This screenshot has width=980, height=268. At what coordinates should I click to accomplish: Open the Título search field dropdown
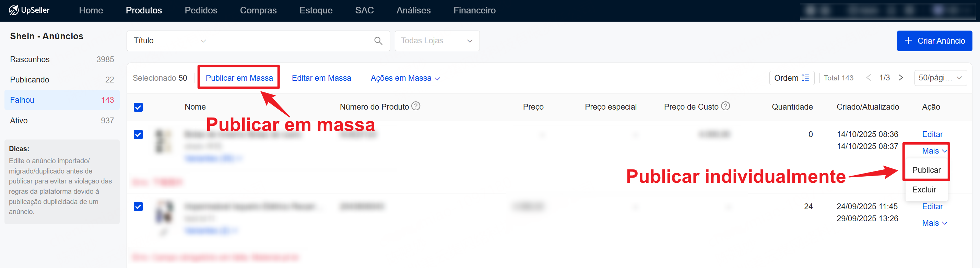169,41
